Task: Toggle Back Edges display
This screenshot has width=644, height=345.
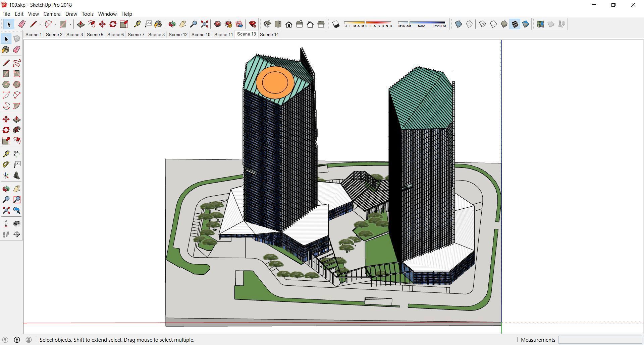Action: [x=469, y=24]
